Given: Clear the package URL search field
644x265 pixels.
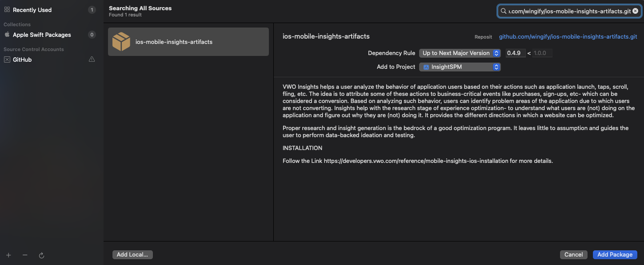Looking at the screenshot, I should 635,11.
